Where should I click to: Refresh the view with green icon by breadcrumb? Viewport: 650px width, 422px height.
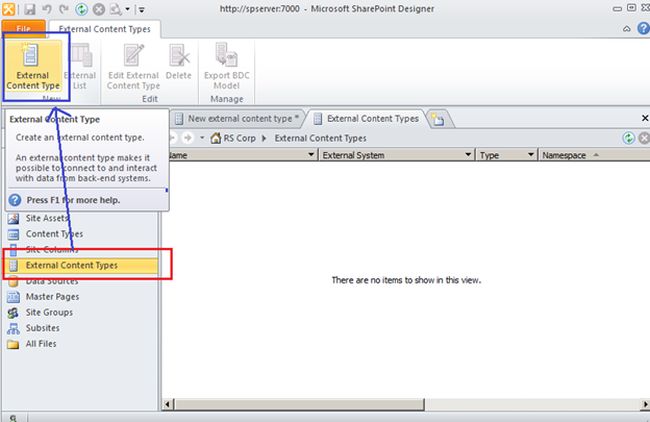(x=628, y=138)
